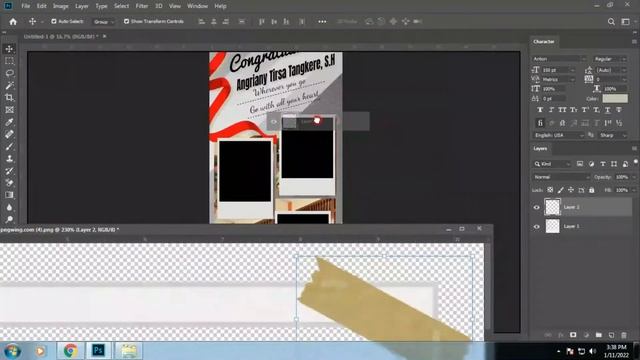Lock position in Layers panel

point(571,190)
